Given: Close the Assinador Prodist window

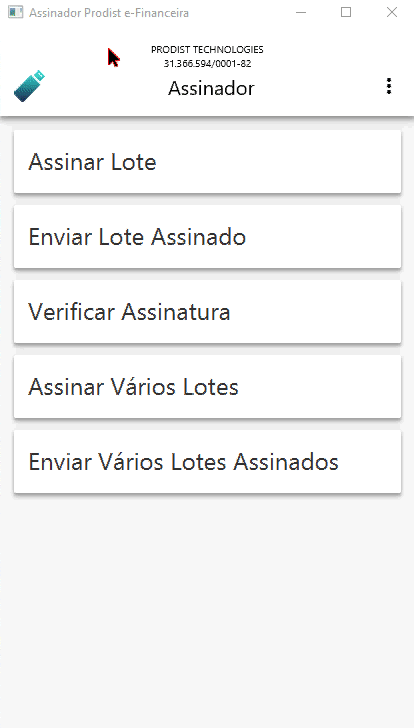Looking at the screenshot, I should point(392,13).
